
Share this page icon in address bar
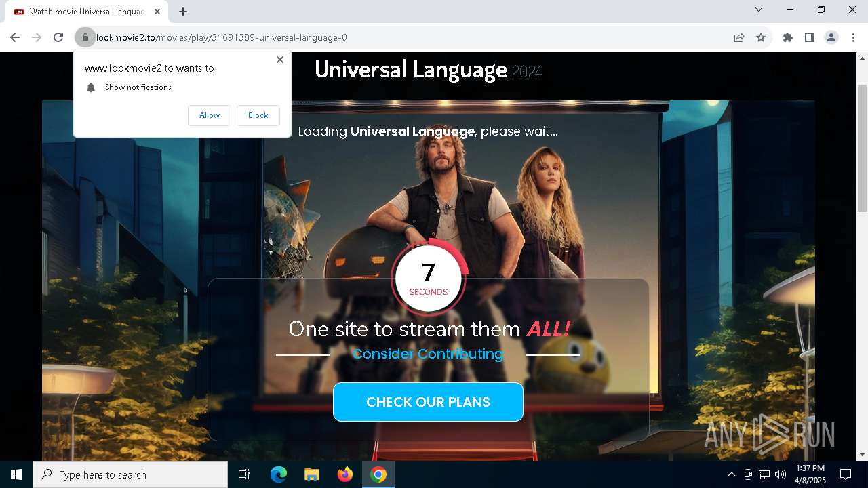[739, 37]
